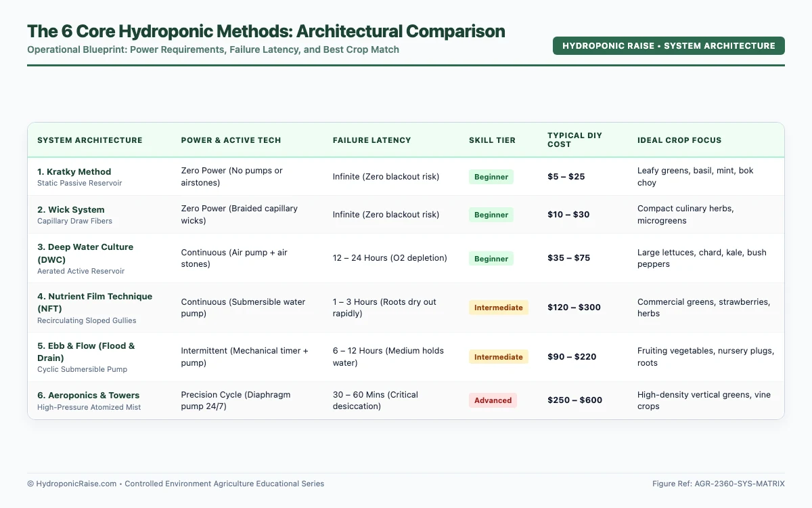
Task: Click the HYDROPONIC RAISE • SYSTEM ARCHITECTURE badge
Action: [x=669, y=45]
